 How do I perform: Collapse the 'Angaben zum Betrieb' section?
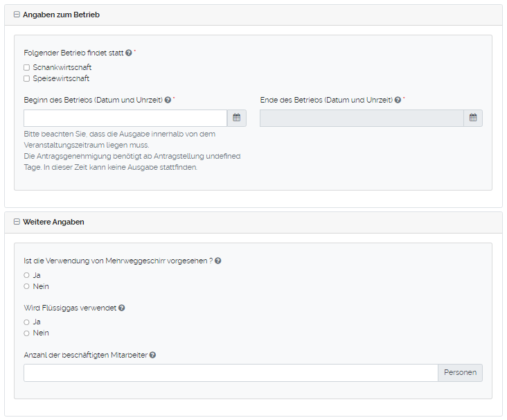pyautogui.click(x=17, y=15)
